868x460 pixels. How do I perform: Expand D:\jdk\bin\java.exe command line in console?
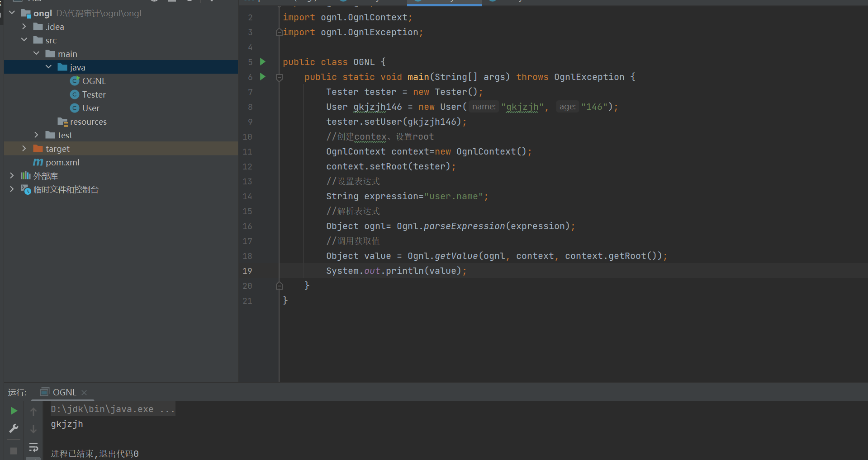click(112, 409)
